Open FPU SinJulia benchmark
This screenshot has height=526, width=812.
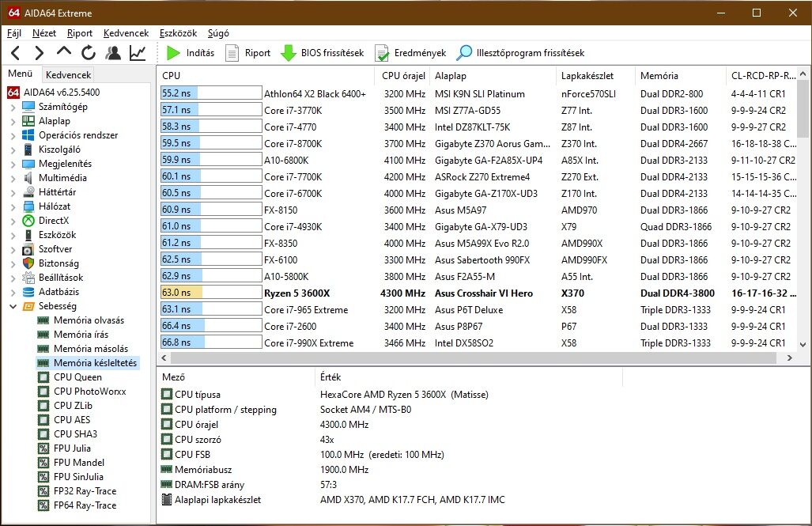pyautogui.click(x=78, y=477)
